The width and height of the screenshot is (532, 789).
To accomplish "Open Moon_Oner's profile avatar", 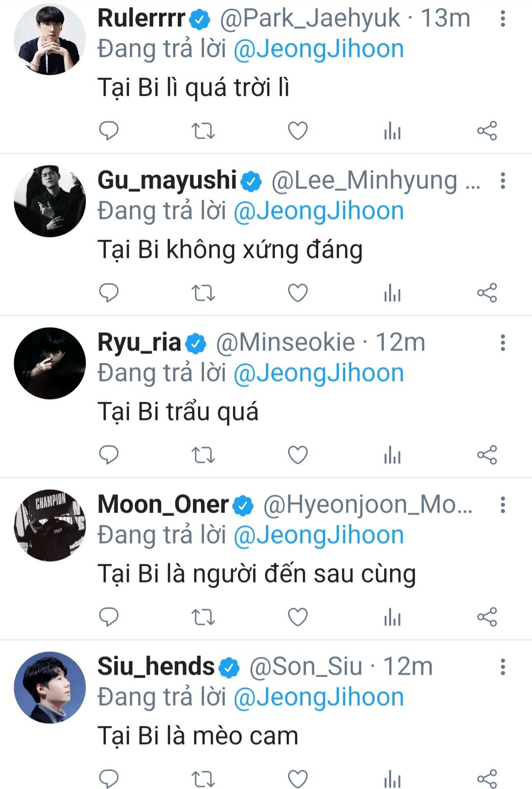I will click(x=49, y=525).
